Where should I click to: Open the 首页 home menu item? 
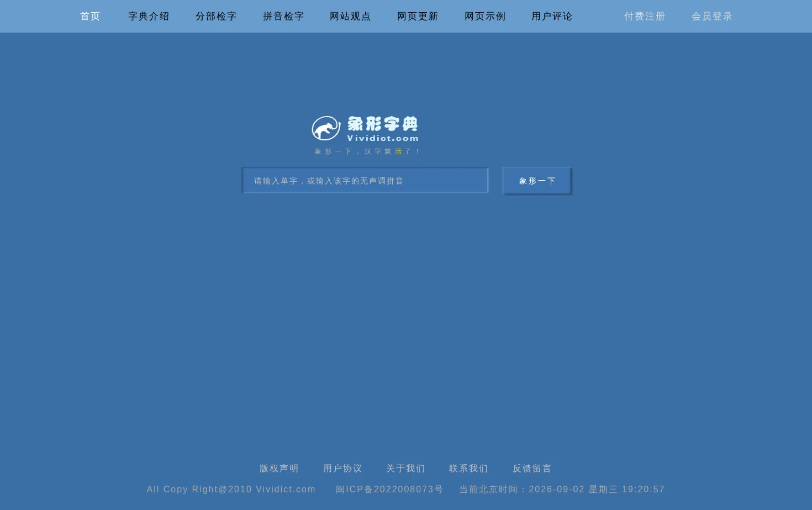90,17
